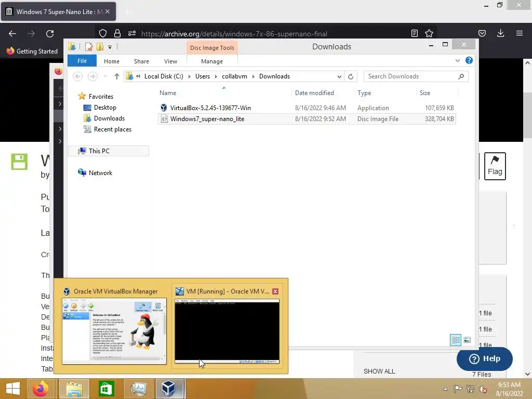Refresh the Downloads folder
The image size is (532, 399).
pyautogui.click(x=351, y=77)
